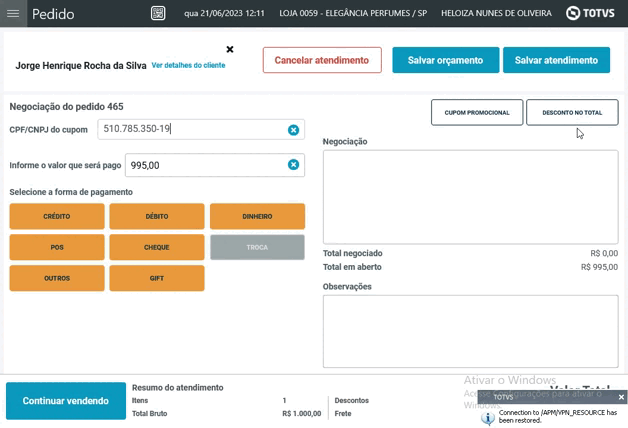The image size is (628, 428).
Task: Open the hamburger menu icon
Action: click(x=13, y=14)
